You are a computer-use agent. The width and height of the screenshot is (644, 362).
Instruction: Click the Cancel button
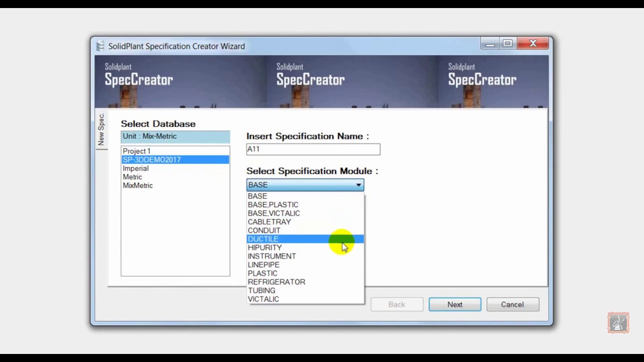tap(512, 304)
